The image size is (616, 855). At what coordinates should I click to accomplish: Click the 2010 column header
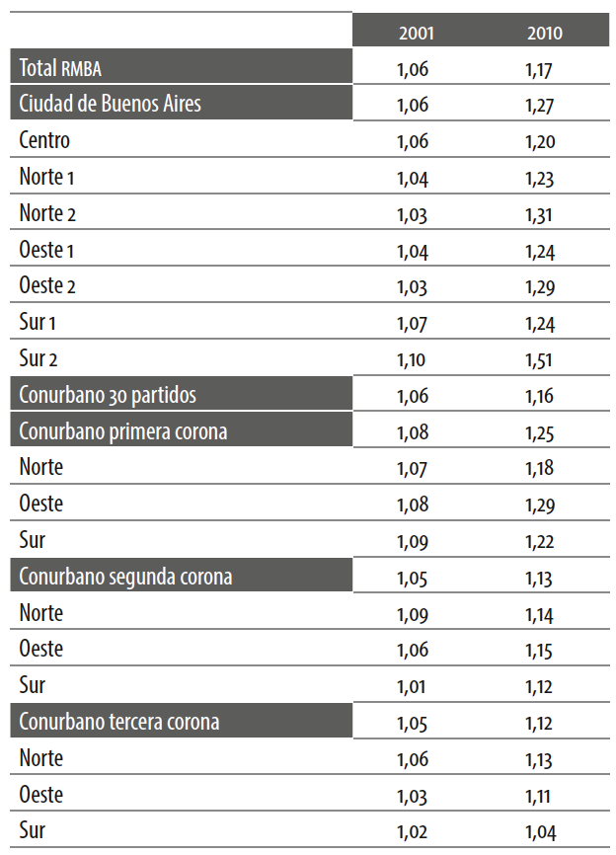coord(544,33)
